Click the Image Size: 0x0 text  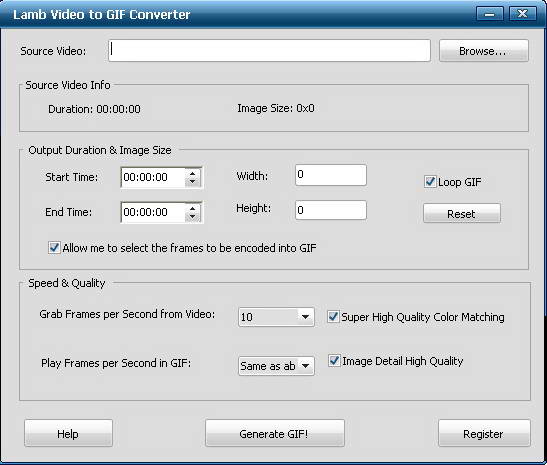pyautogui.click(x=276, y=108)
